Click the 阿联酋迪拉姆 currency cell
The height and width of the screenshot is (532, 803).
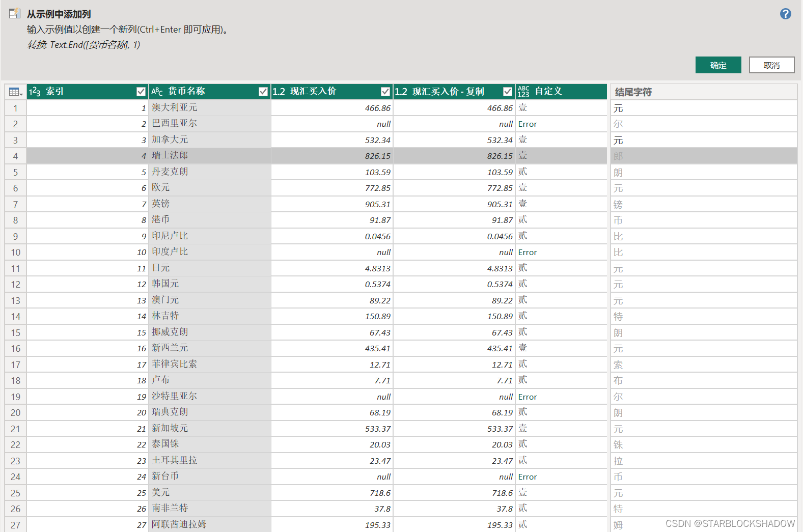click(x=210, y=524)
